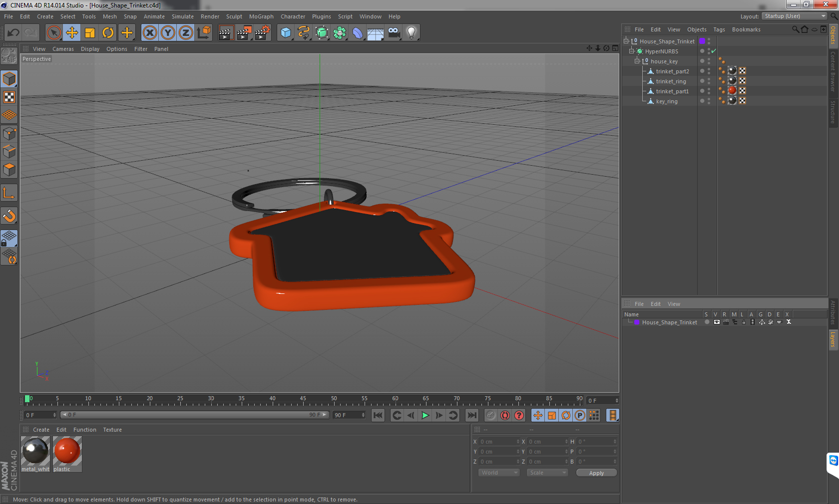Toggle layer solo for House_Shape_Trinket

coord(707,322)
